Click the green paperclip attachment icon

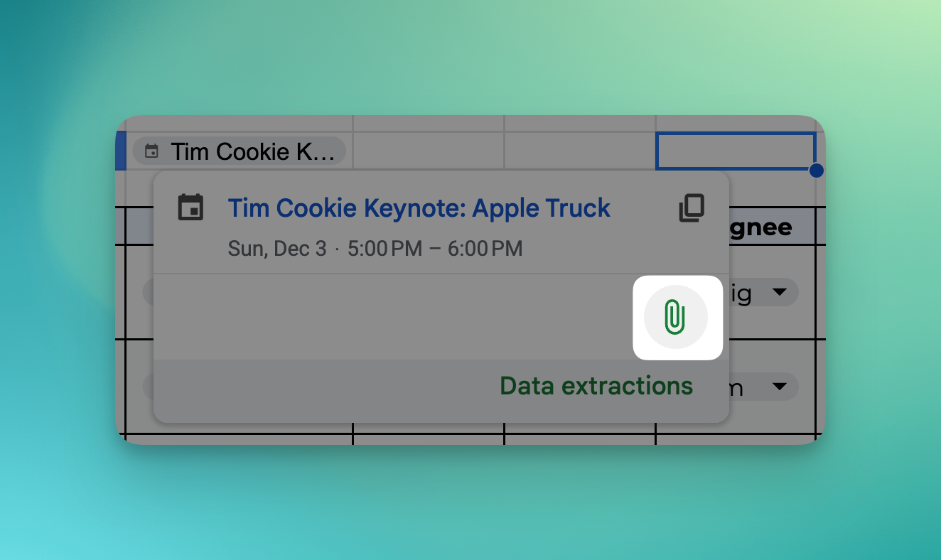click(675, 317)
